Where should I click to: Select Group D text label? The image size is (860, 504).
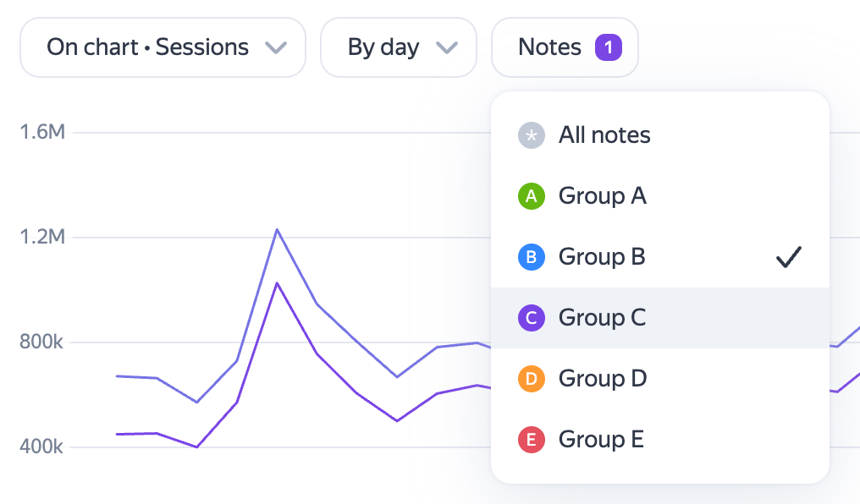603,379
